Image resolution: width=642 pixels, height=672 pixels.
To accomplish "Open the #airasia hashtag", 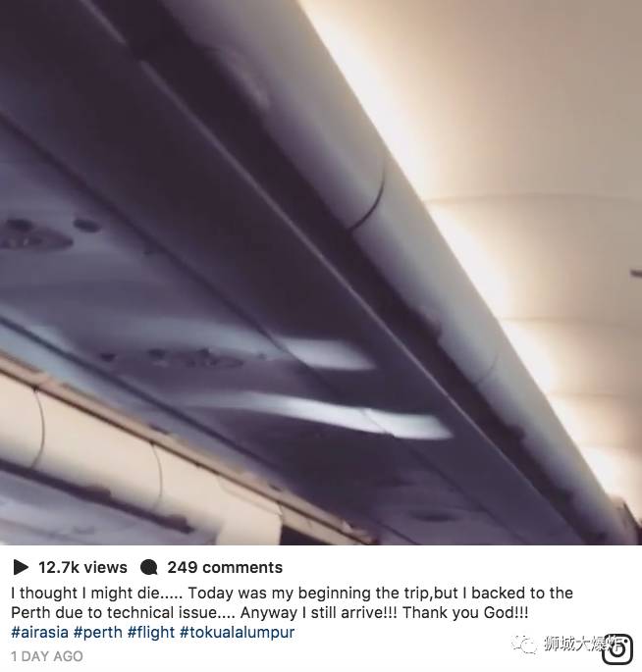I will 39,632.
